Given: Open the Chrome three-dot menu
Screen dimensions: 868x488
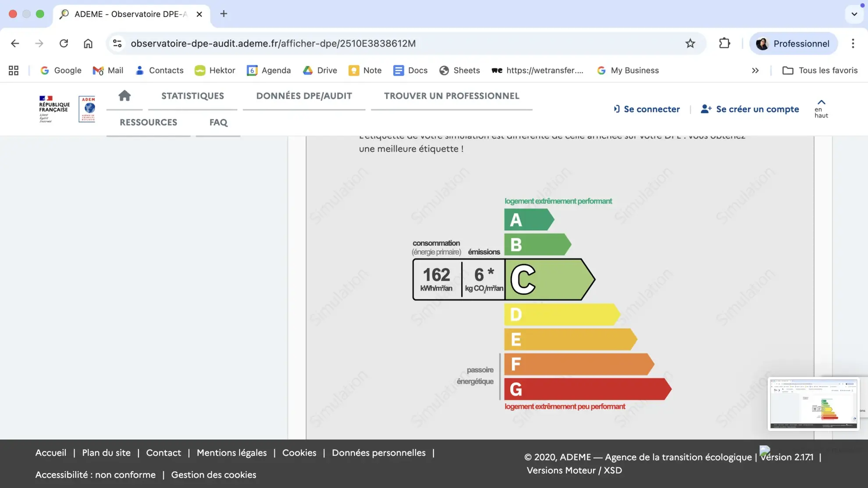Looking at the screenshot, I should (853, 43).
